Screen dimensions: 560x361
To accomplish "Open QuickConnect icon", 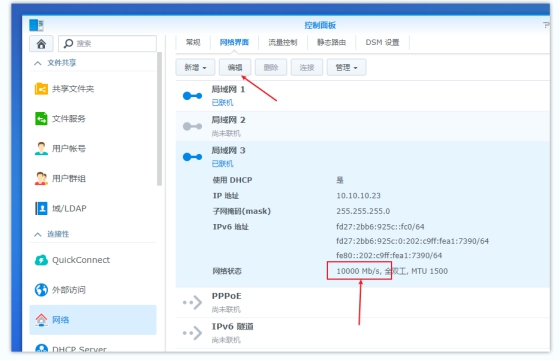I will [41, 260].
